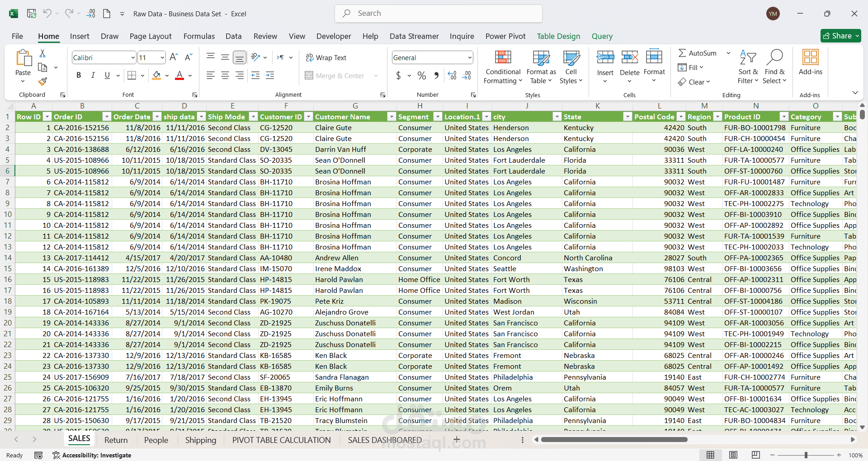Screen dimensions: 868x461
Task: Toggle Wrap Text on selected cells
Action: [326, 58]
